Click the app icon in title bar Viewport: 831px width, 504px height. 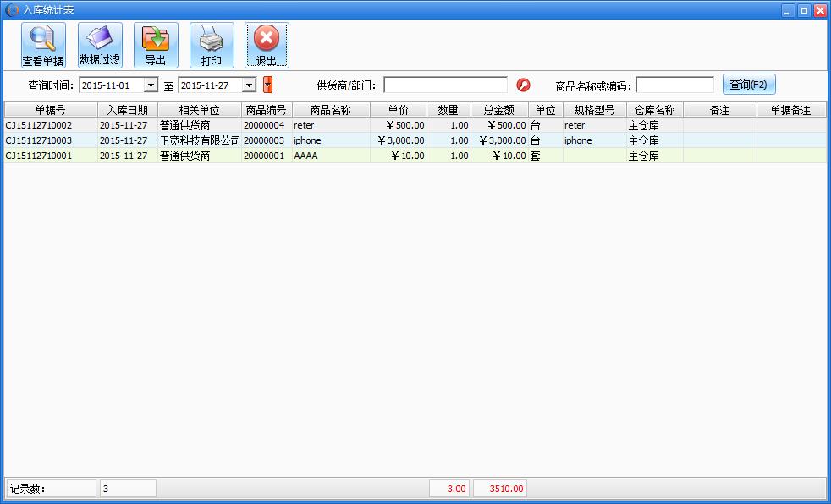tap(12, 10)
